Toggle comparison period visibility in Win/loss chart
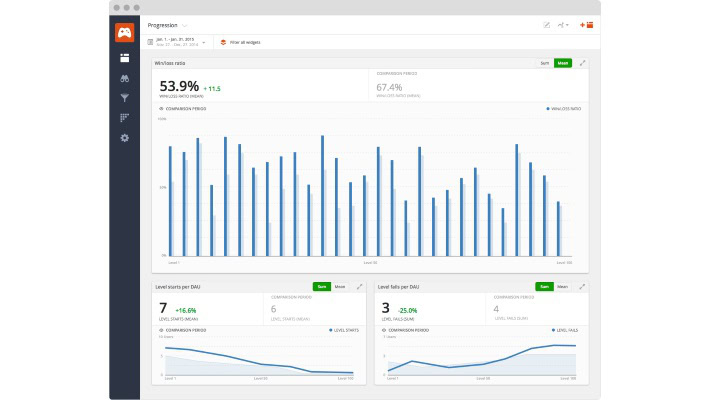 pyautogui.click(x=162, y=107)
